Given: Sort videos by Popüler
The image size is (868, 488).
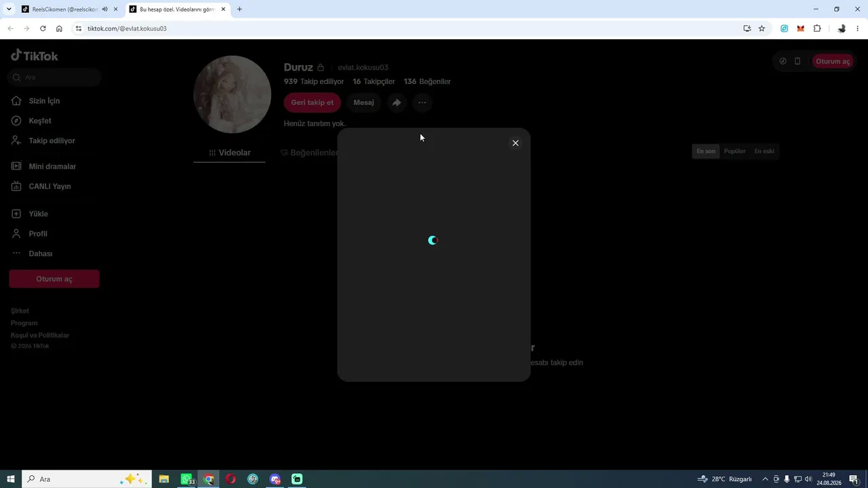Looking at the screenshot, I should (x=735, y=151).
